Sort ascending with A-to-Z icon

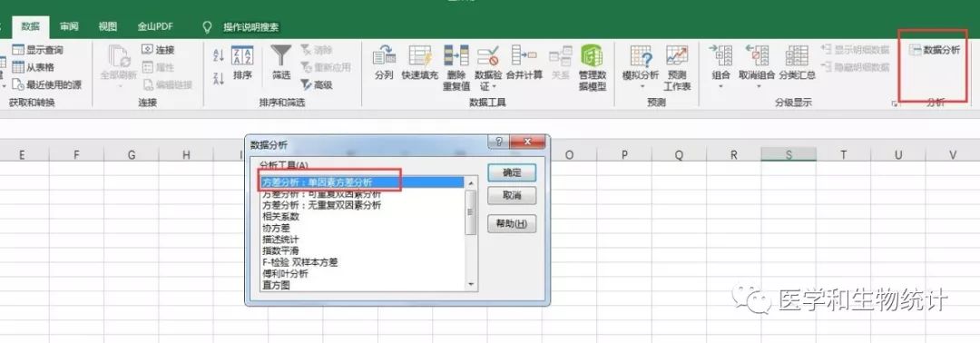tap(218, 55)
